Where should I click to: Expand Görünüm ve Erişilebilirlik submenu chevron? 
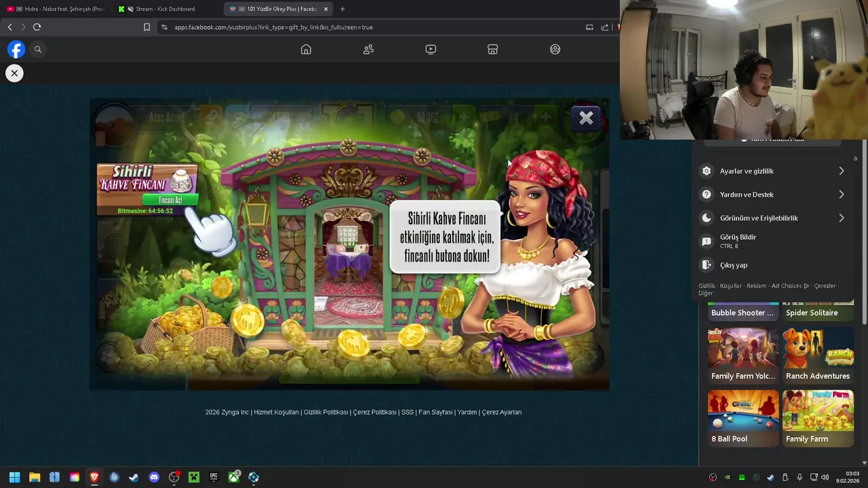pos(842,218)
